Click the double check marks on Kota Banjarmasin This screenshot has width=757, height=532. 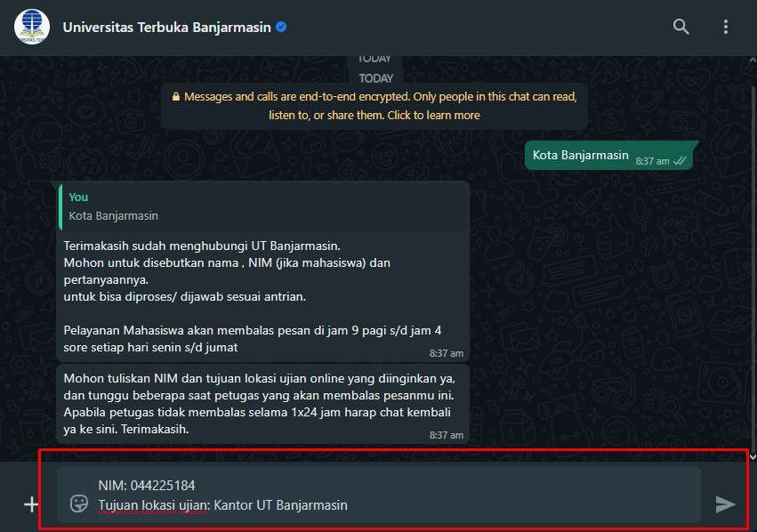(x=680, y=161)
